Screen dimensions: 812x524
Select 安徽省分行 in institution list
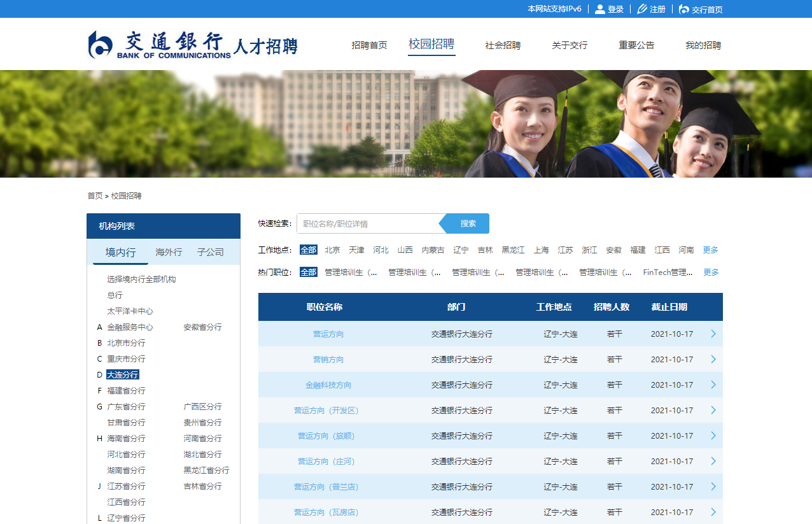pos(202,327)
